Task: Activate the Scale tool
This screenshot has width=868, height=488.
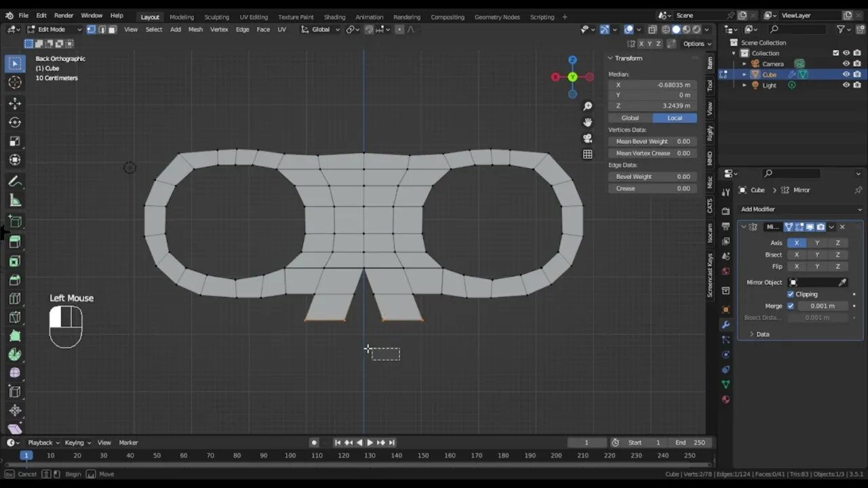Action: pos(14,141)
